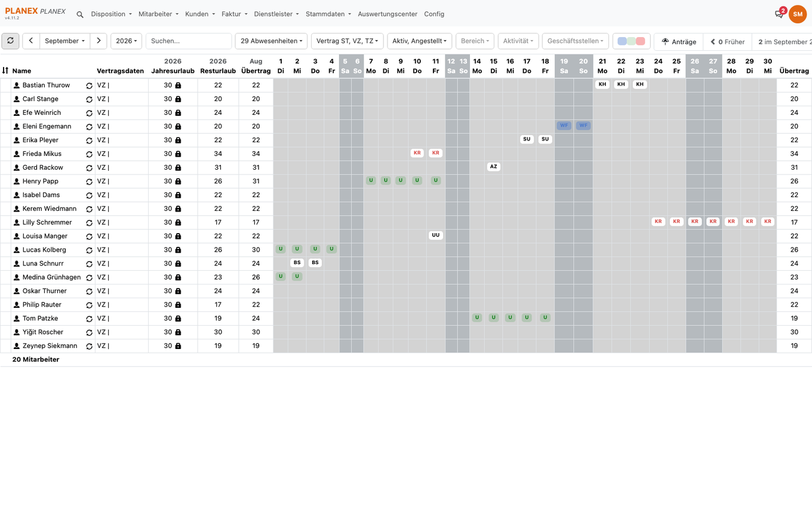Click the refresh button in the toolbar
This screenshot has width=812, height=508.
[10, 41]
